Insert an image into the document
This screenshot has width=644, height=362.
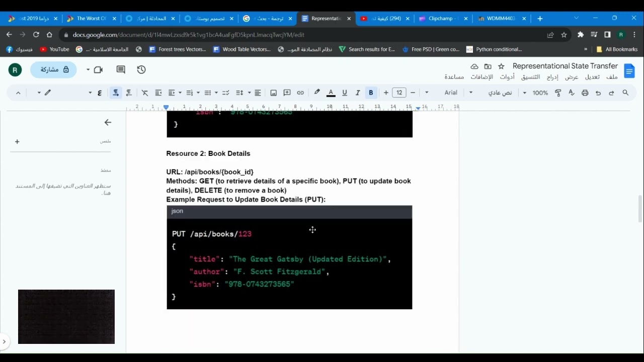274,93
